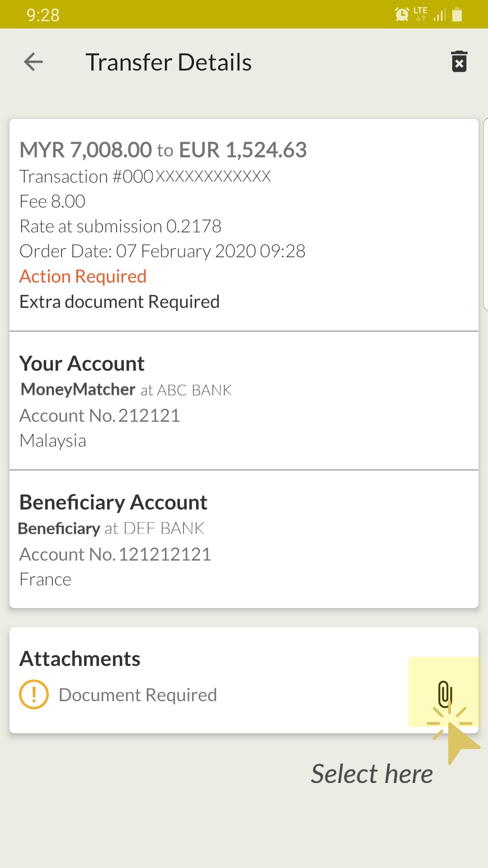Tap the Document Required label
The width and height of the screenshot is (488, 868).
pos(138,695)
